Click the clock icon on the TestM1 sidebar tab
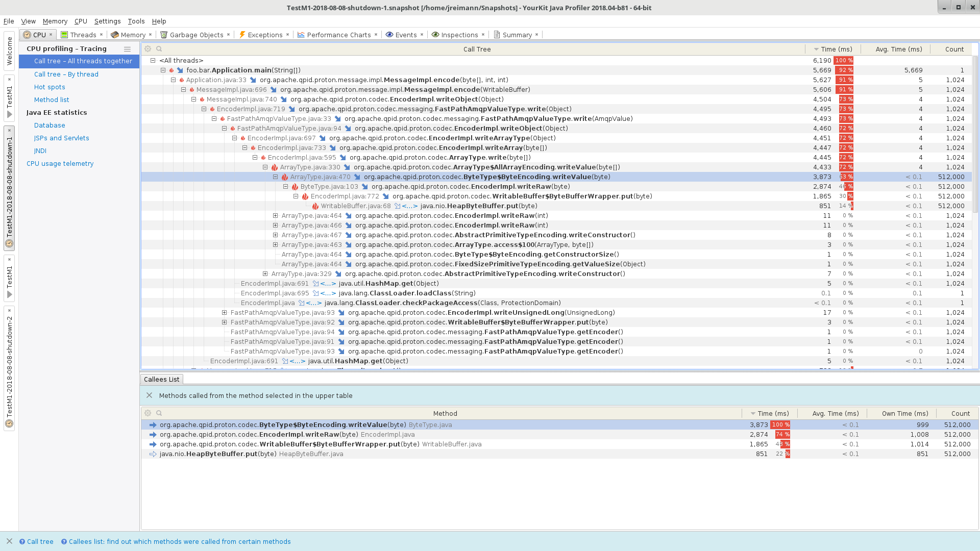 click(x=9, y=243)
